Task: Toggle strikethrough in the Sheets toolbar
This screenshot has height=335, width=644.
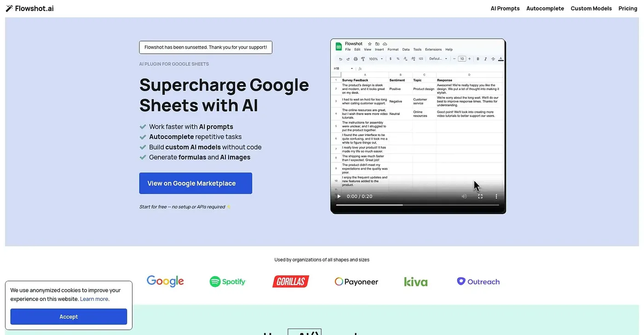Action: point(493,59)
